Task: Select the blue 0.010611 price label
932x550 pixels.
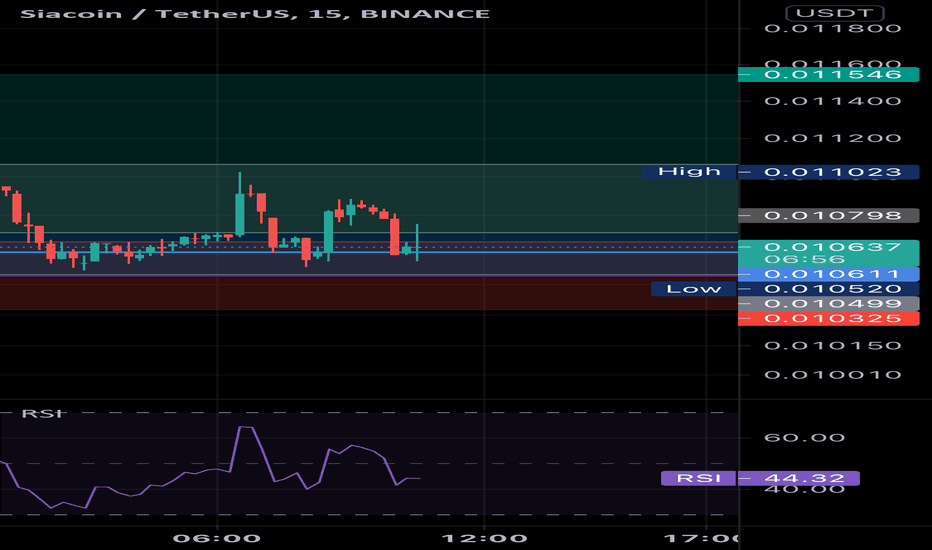Action: [828, 274]
